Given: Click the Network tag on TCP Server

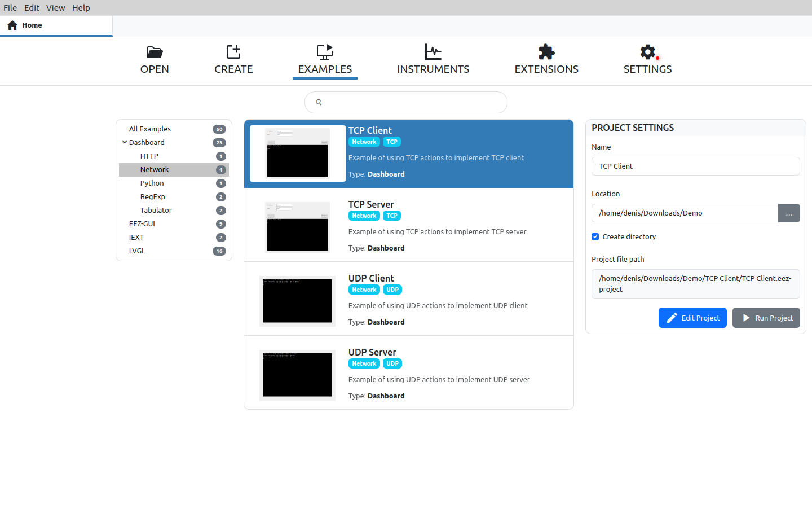Looking at the screenshot, I should pos(364,216).
